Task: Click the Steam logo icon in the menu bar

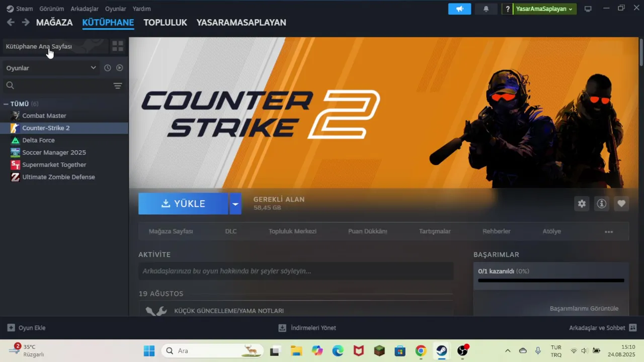Action: click(10, 9)
